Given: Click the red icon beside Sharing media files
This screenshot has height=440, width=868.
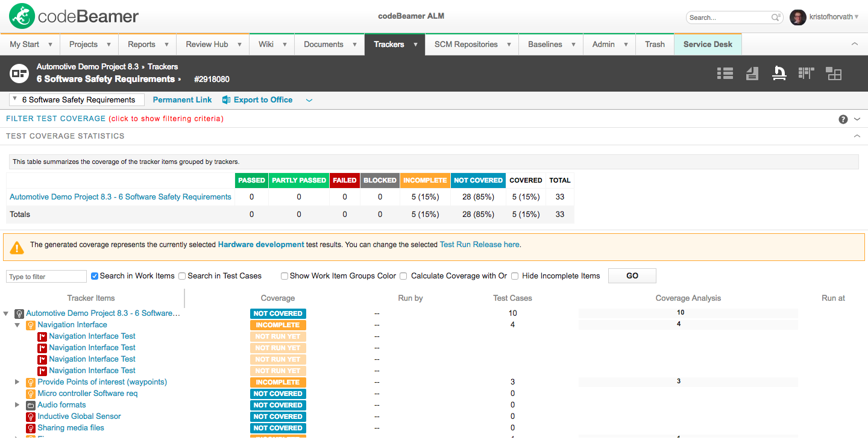Looking at the screenshot, I should click(31, 428).
